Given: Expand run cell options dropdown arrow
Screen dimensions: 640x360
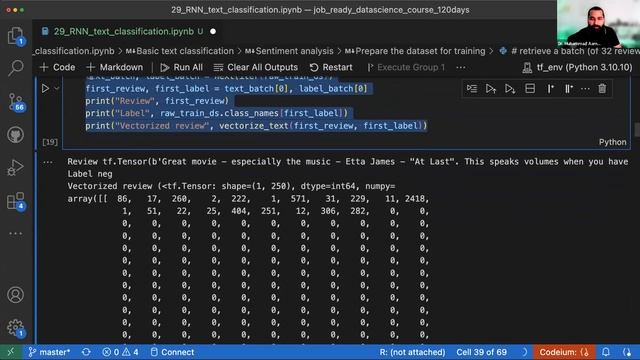Looking at the screenshot, I should pyautogui.click(x=57, y=88).
